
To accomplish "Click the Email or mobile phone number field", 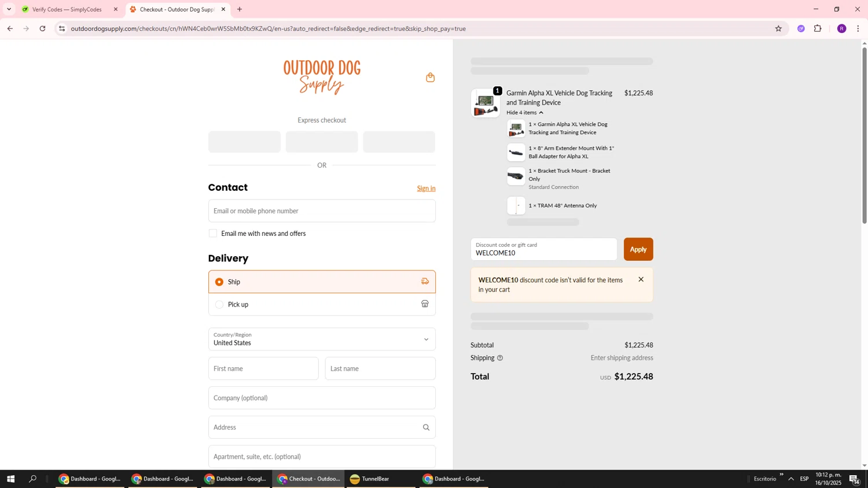I will 322,211.
